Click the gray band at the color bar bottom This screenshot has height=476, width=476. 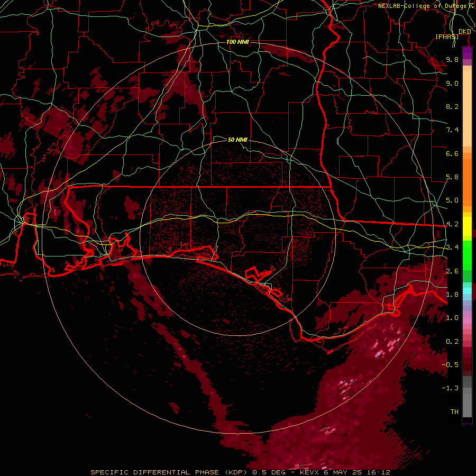(467, 398)
